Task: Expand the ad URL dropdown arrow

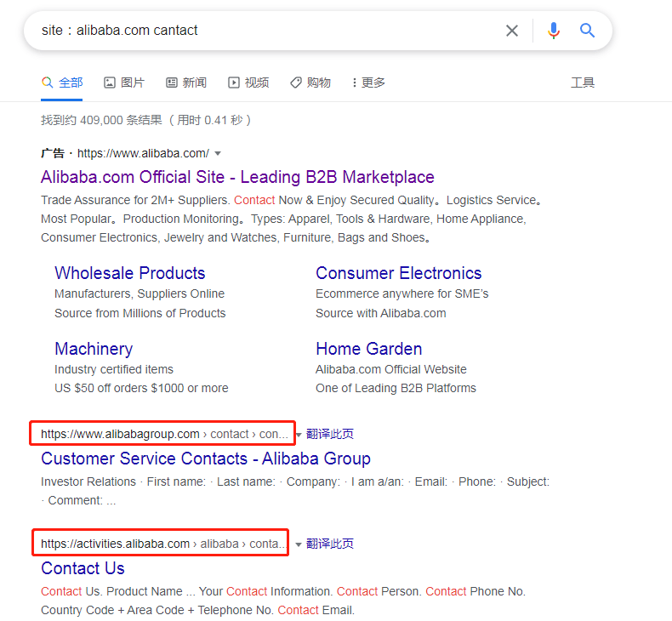Action: [218, 153]
